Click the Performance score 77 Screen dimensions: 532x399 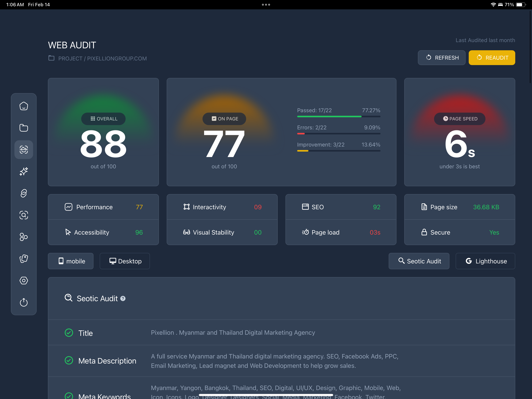click(139, 207)
